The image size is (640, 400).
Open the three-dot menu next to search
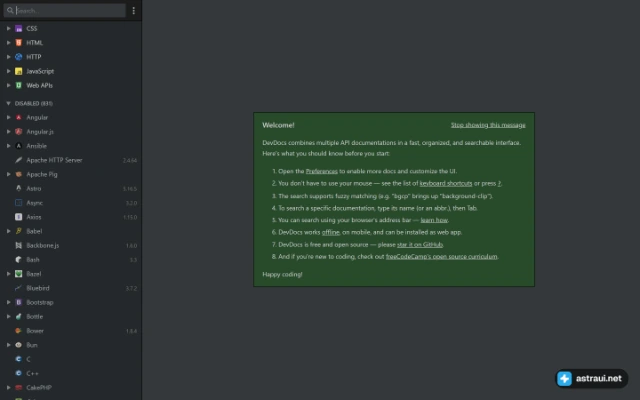133,11
